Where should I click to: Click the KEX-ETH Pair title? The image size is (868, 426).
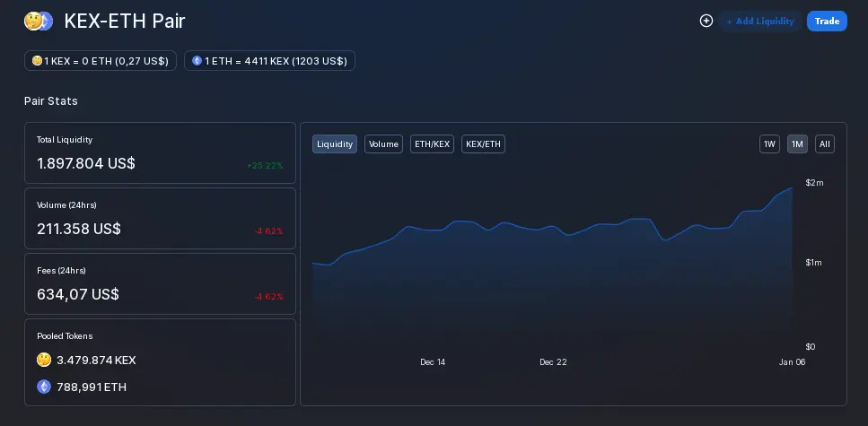click(x=125, y=21)
